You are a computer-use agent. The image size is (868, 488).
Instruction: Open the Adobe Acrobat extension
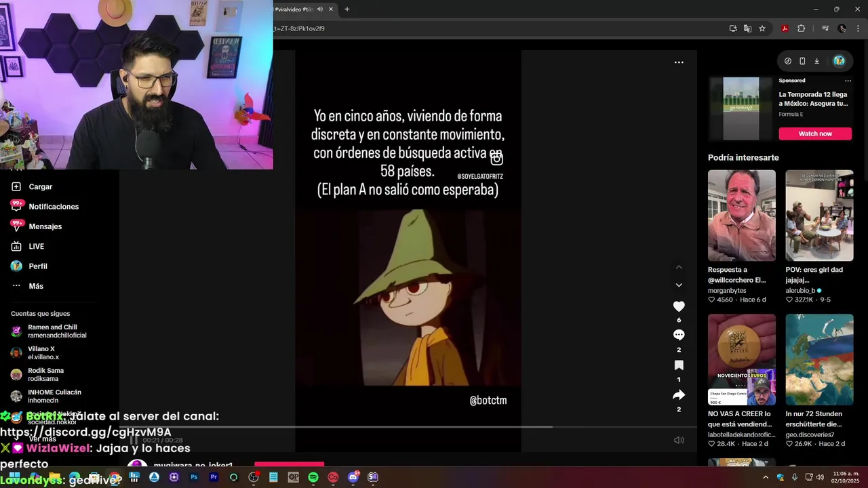pyautogui.click(x=785, y=28)
